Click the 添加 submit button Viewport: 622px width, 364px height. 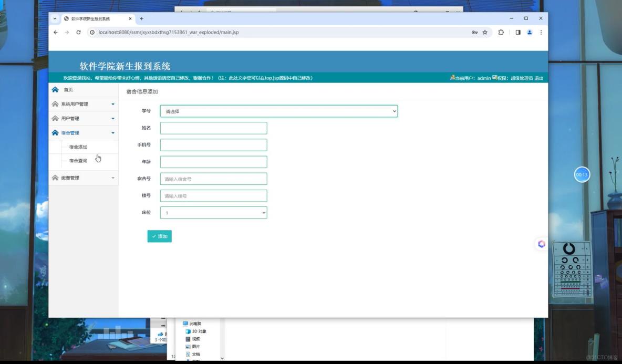click(160, 236)
